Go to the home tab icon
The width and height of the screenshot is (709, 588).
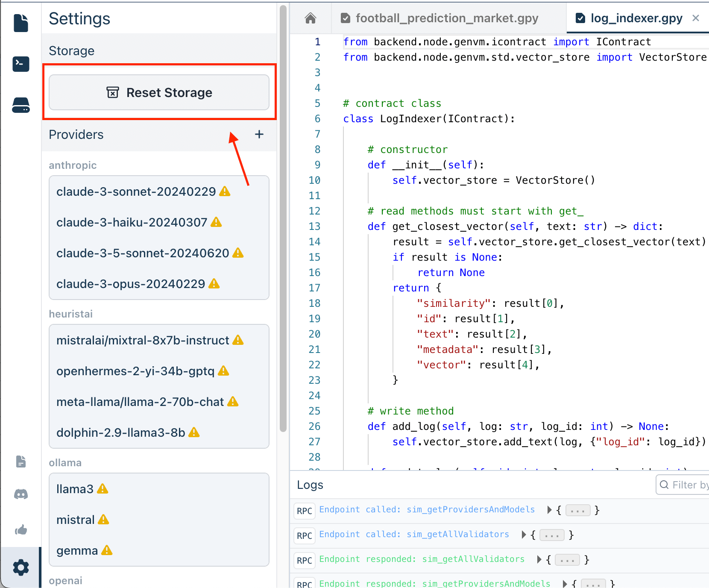coord(311,18)
